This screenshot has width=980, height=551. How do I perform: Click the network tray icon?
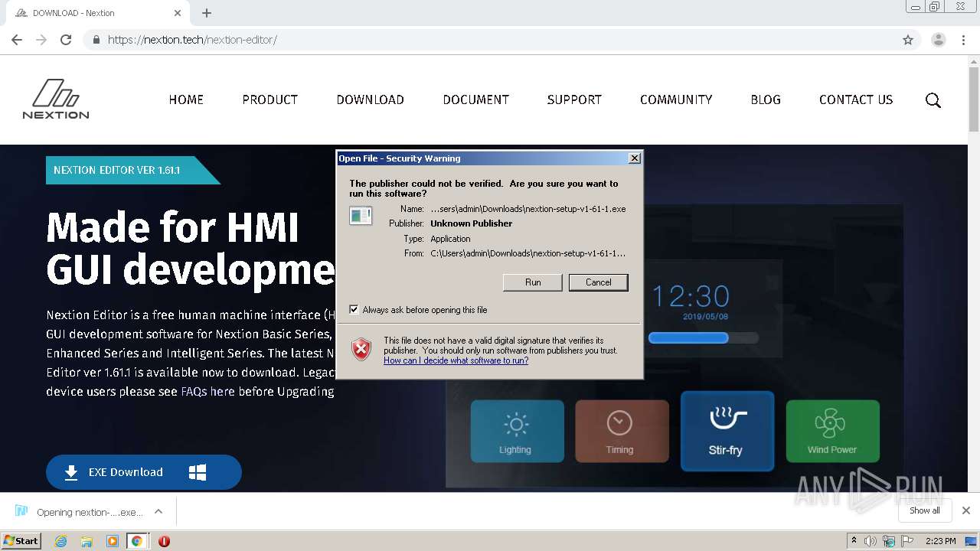point(889,541)
